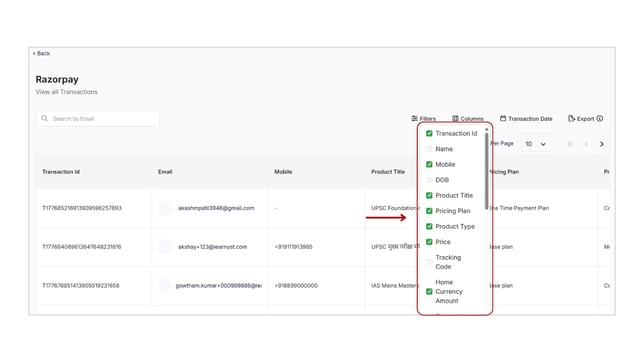Open the Per Page dropdown showing 10
This screenshot has width=644, height=362.
[535, 144]
